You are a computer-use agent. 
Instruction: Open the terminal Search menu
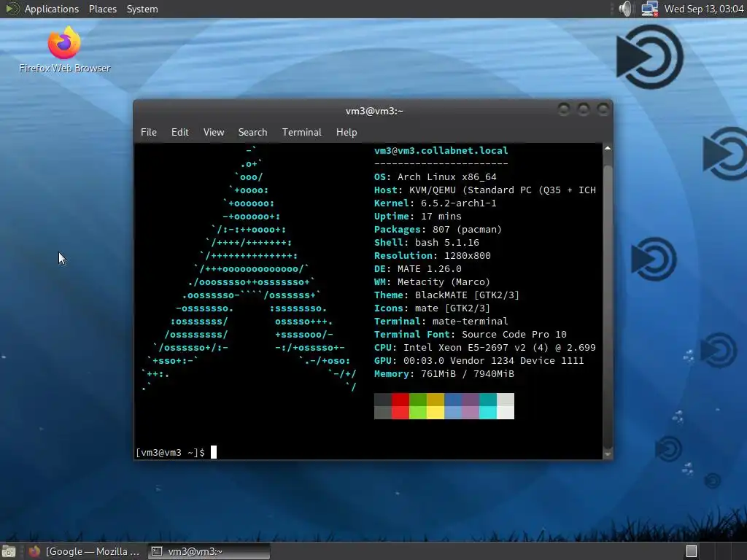[x=252, y=133]
